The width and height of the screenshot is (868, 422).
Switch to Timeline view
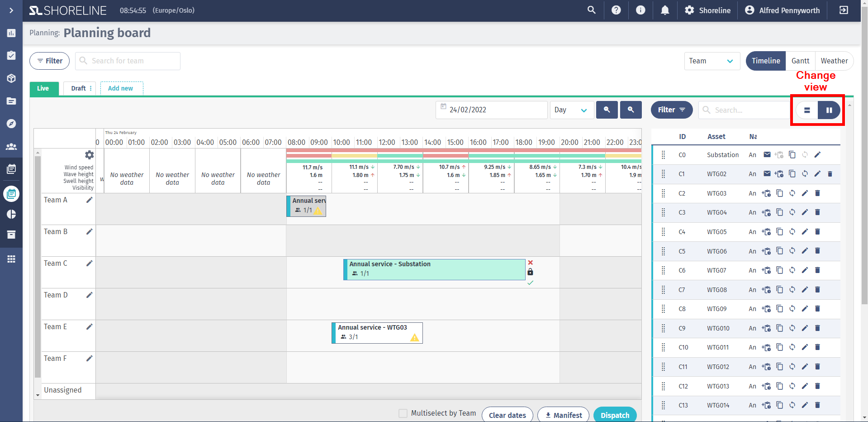[x=766, y=61]
